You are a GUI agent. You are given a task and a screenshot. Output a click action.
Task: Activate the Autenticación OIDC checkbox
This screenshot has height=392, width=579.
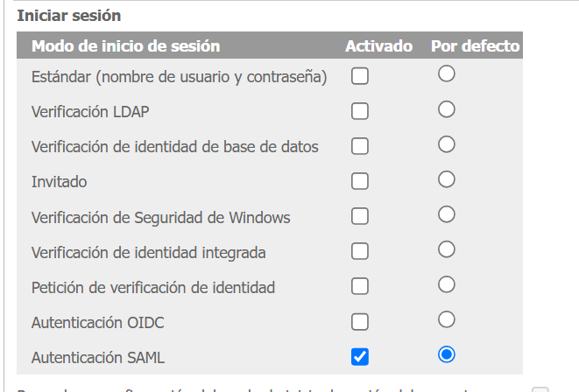point(359,322)
